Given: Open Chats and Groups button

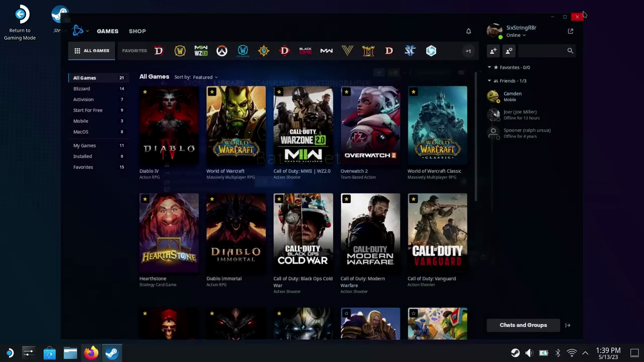Looking at the screenshot, I should pos(523,325).
